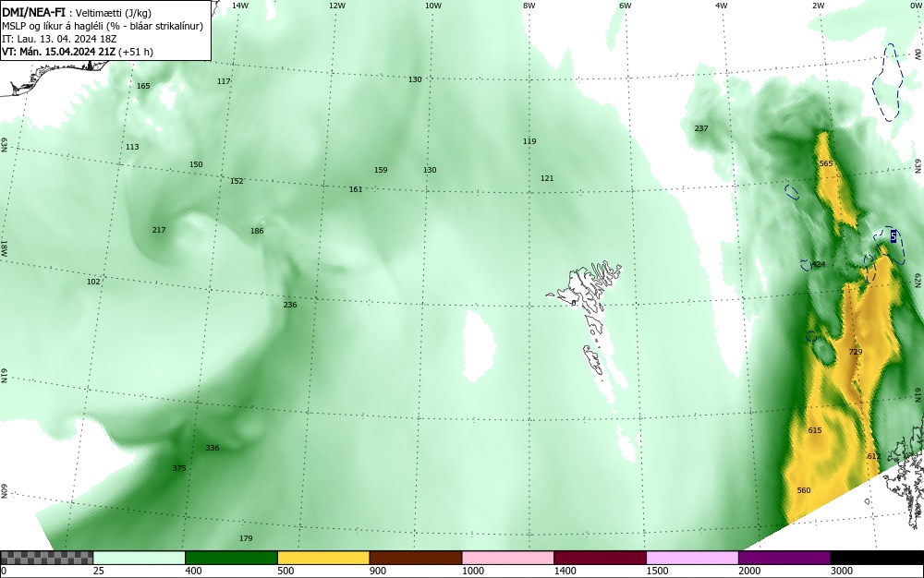Click the blue hail probability label '5'

pos(894,236)
